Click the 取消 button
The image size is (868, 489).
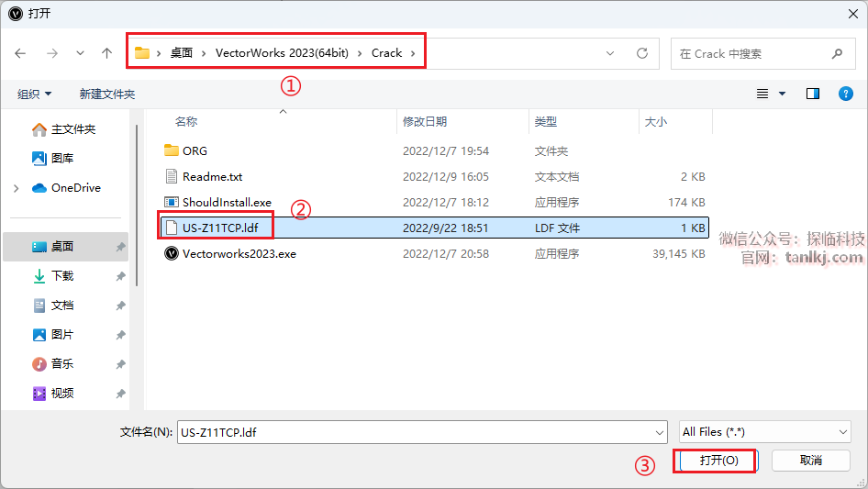(810, 461)
